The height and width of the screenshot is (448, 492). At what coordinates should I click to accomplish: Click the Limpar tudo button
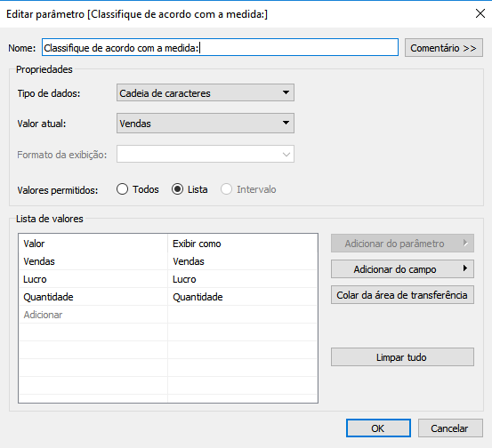[x=402, y=357]
